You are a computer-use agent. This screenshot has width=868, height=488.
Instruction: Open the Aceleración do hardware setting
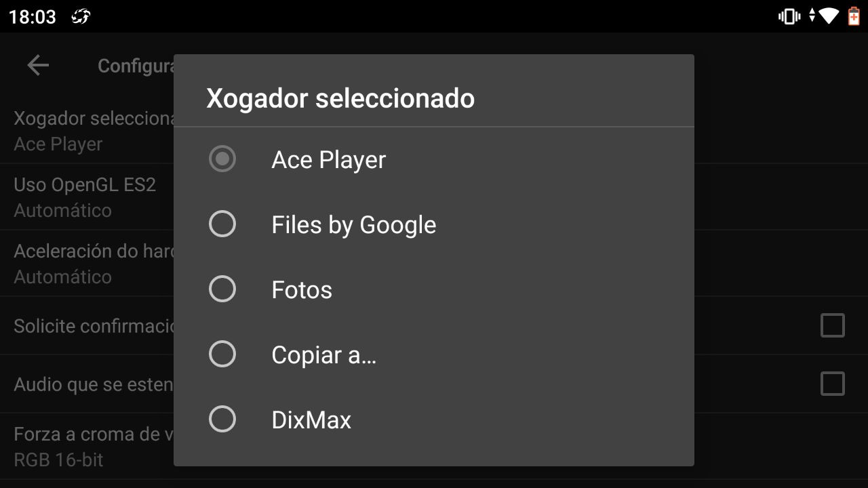[x=87, y=264]
